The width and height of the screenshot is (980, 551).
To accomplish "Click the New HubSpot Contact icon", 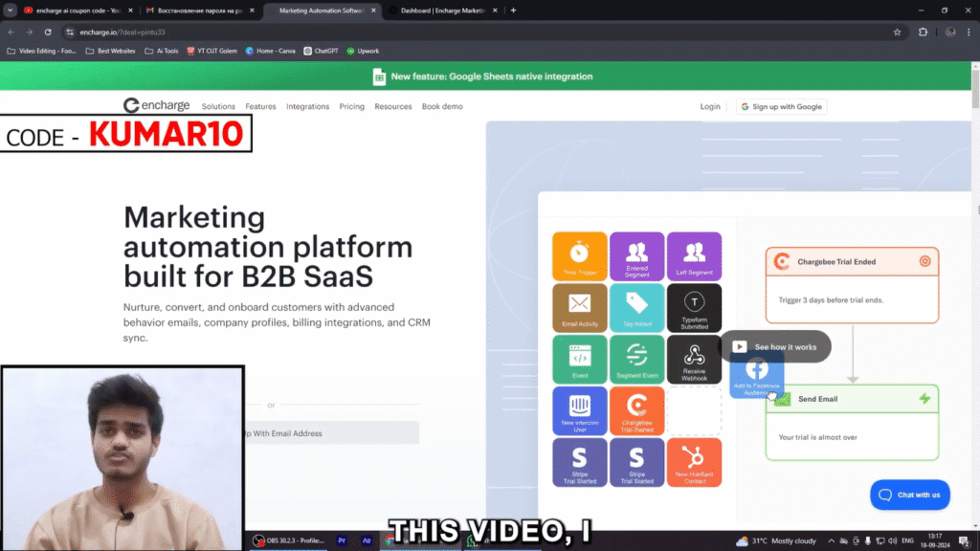I will [x=694, y=462].
